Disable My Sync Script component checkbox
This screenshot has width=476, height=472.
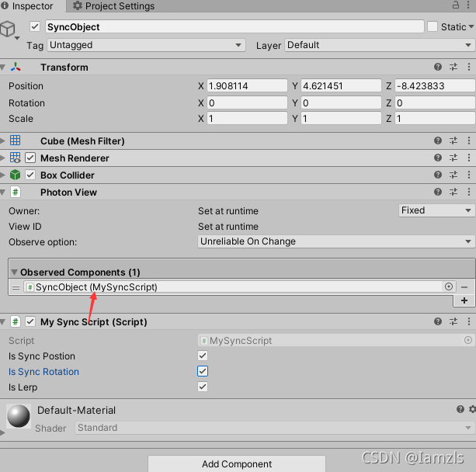pyautogui.click(x=30, y=321)
